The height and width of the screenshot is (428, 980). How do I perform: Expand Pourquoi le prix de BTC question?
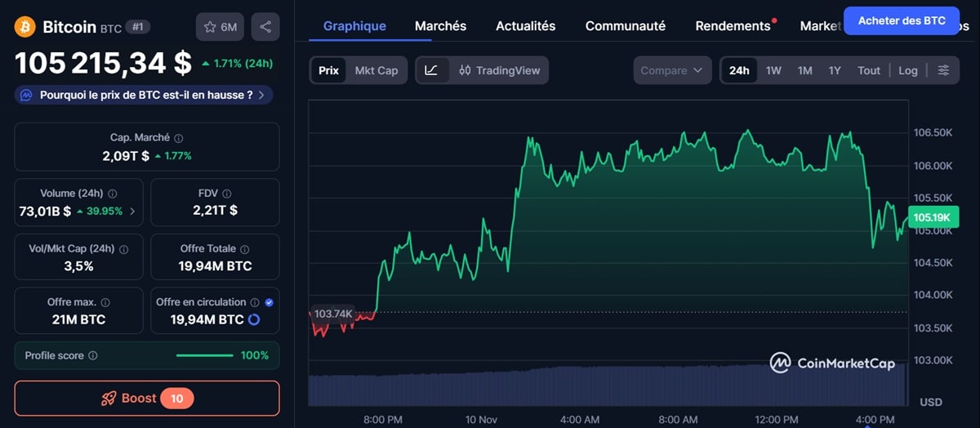[x=144, y=96]
